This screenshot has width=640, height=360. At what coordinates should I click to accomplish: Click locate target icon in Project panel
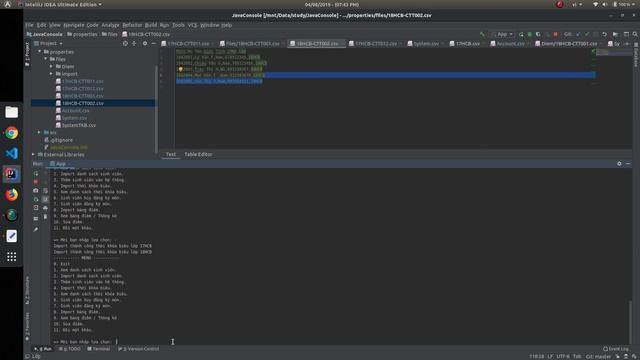coord(125,43)
